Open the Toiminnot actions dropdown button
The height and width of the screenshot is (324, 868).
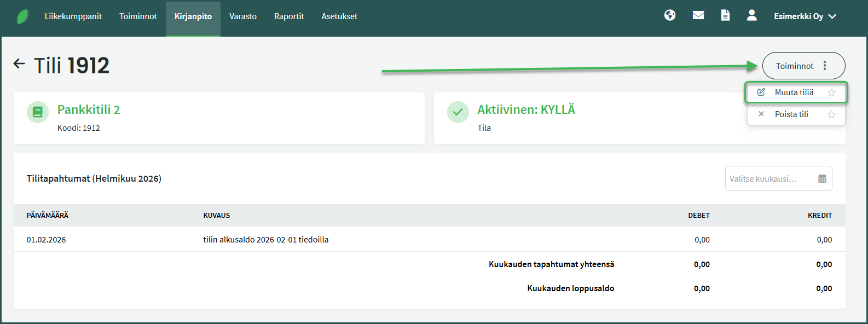click(x=795, y=66)
